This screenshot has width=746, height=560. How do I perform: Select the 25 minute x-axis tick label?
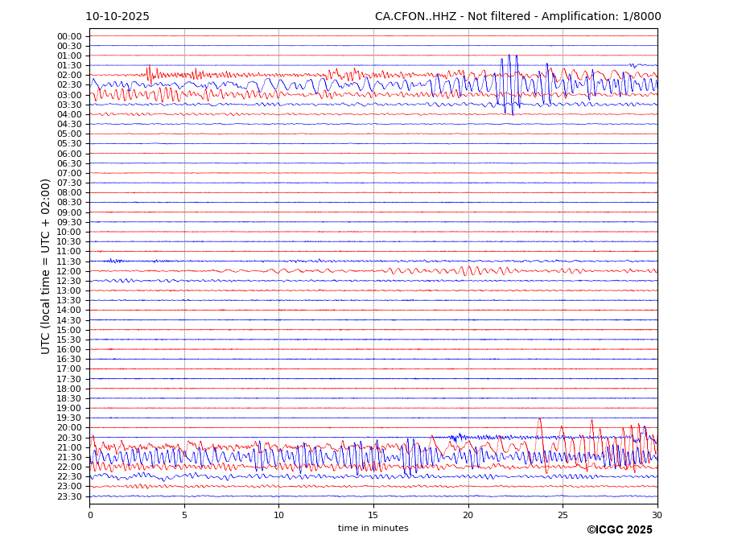coord(563,515)
